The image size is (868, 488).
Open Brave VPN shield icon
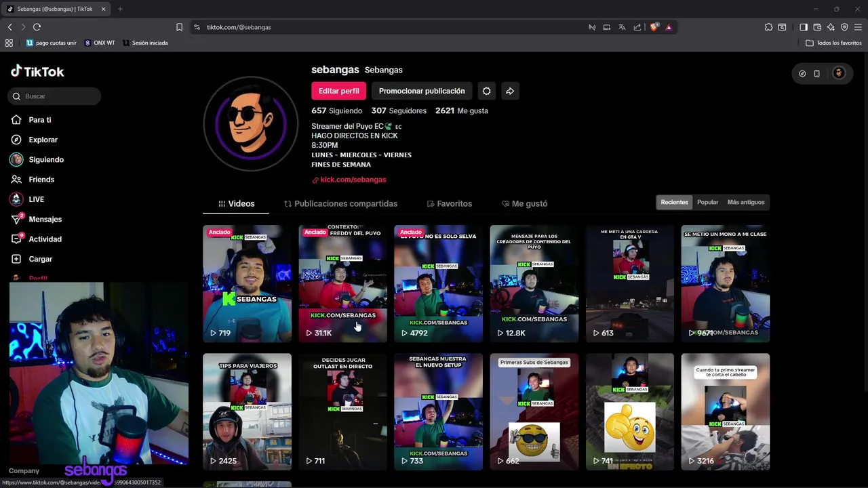(844, 27)
